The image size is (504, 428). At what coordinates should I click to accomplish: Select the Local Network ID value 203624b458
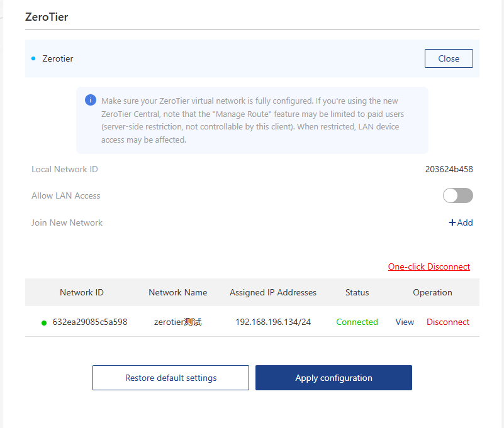point(449,169)
